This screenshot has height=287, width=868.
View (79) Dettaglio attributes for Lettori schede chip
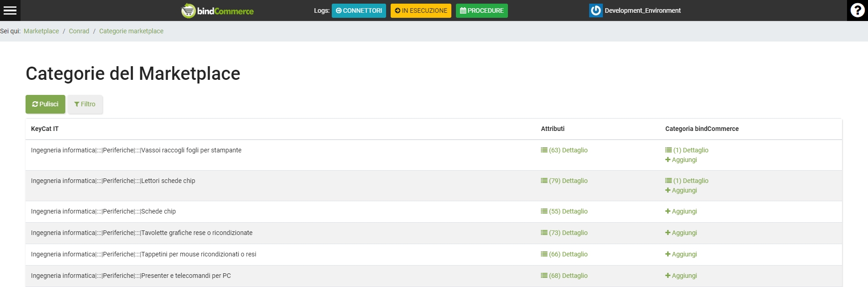click(x=564, y=181)
